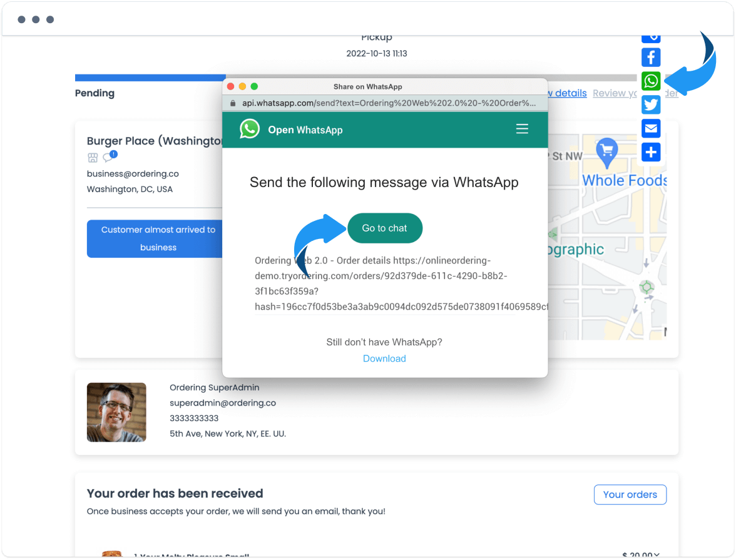Click the Whole Foods label on map
736x560 pixels.
[x=625, y=180]
